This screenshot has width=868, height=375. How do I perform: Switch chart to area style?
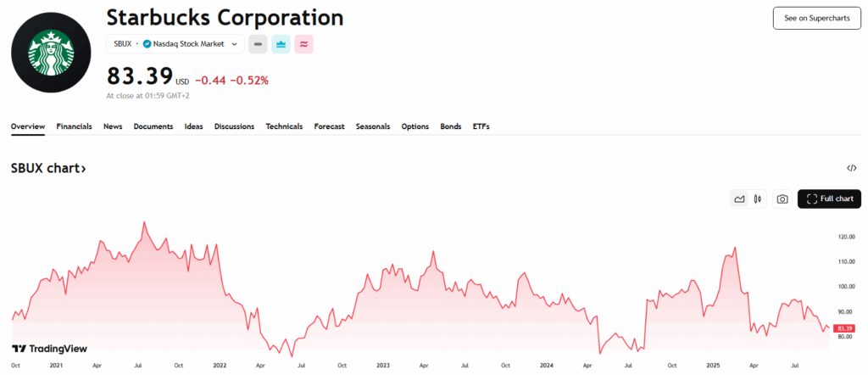tap(739, 199)
